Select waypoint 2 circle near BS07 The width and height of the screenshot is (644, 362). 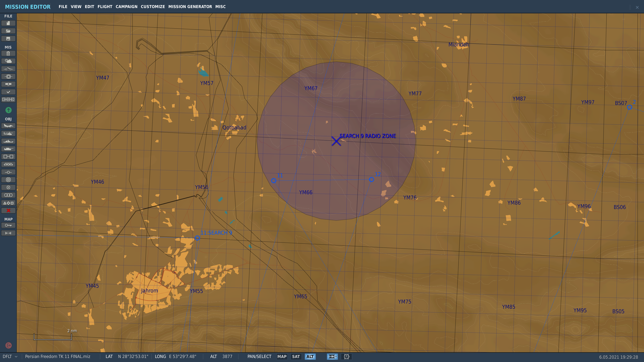(x=630, y=107)
